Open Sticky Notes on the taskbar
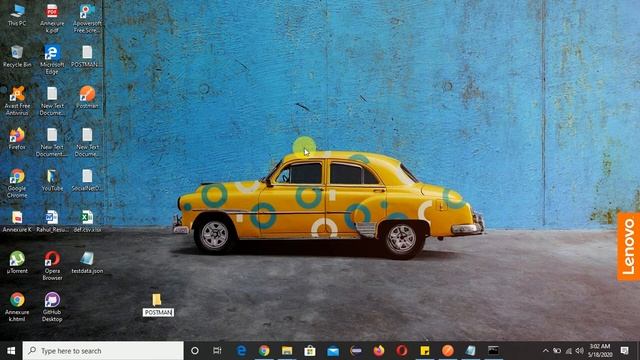The image size is (640, 360). [424, 351]
